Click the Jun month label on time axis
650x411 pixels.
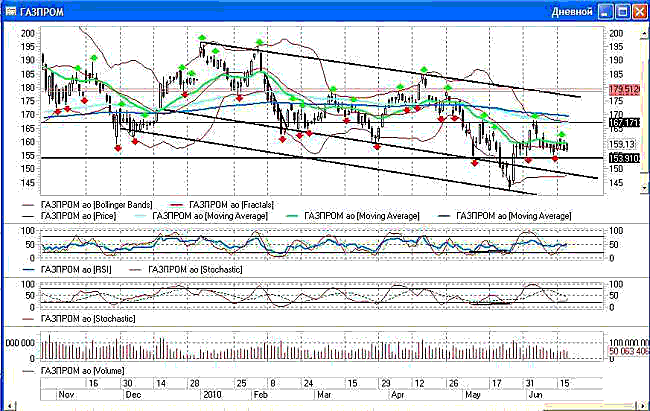[535, 394]
